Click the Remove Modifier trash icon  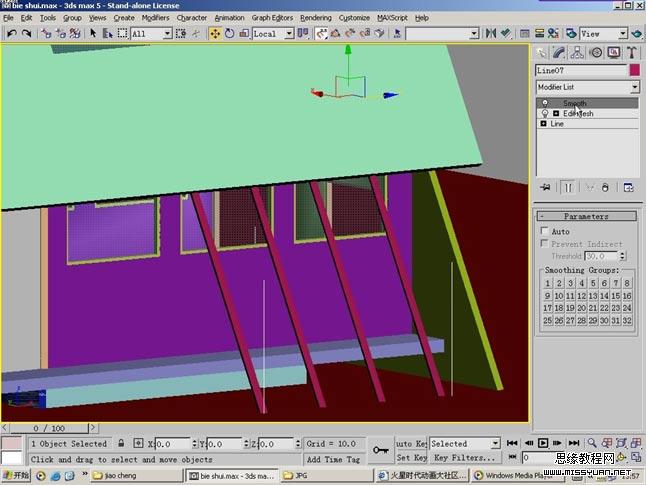[605, 187]
